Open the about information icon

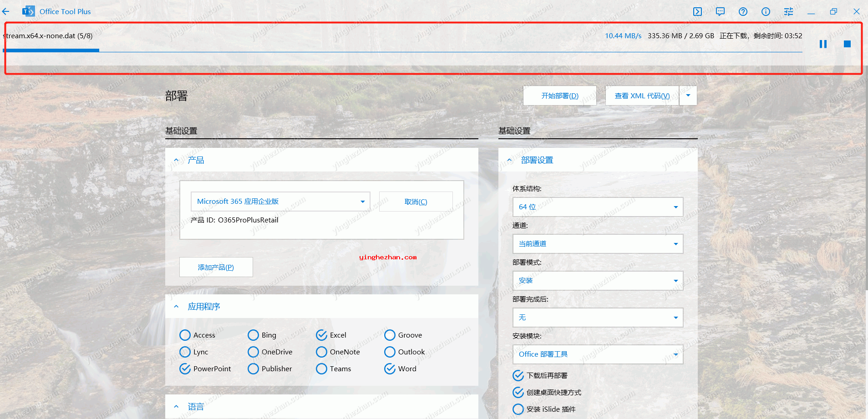tap(766, 11)
